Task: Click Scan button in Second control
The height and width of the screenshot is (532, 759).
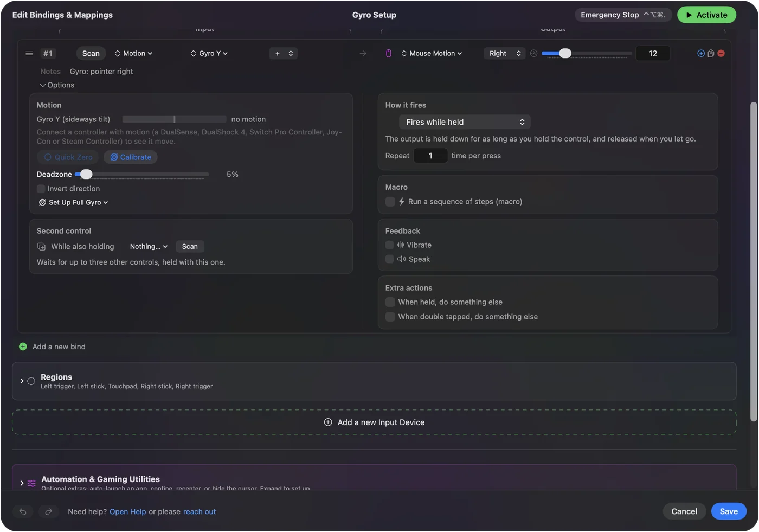Action: [x=190, y=247]
